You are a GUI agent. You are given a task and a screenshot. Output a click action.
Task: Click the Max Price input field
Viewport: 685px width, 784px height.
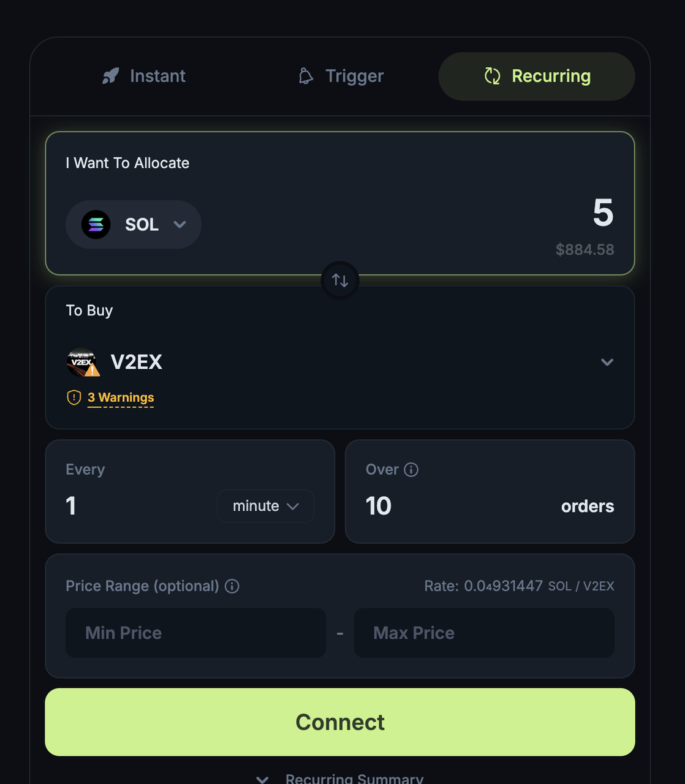point(484,633)
